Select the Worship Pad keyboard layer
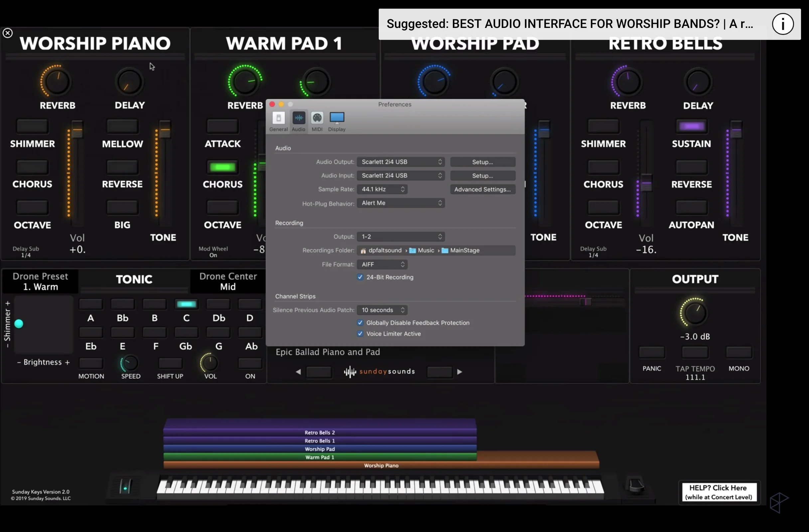The height and width of the screenshot is (532, 809). (320, 449)
